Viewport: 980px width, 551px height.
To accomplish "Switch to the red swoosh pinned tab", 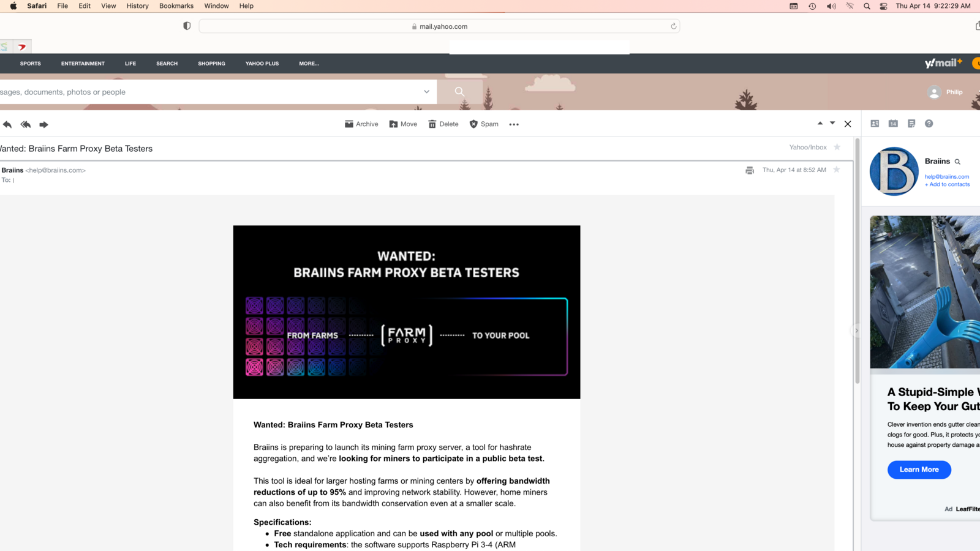I will tap(22, 47).
